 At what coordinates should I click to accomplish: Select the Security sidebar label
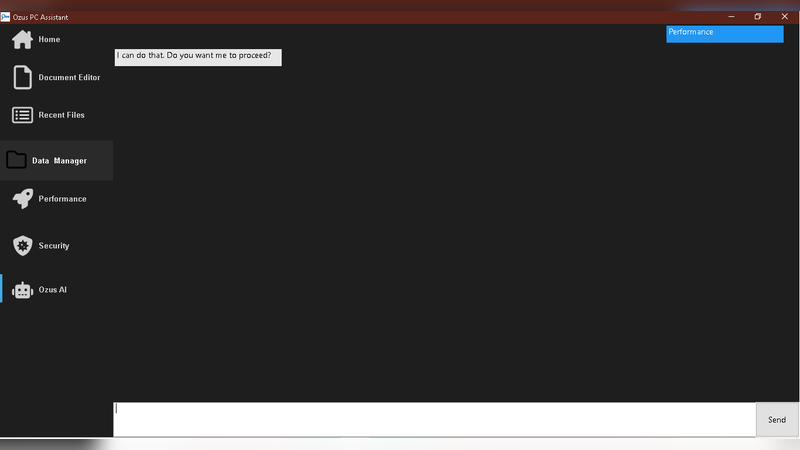coord(54,246)
